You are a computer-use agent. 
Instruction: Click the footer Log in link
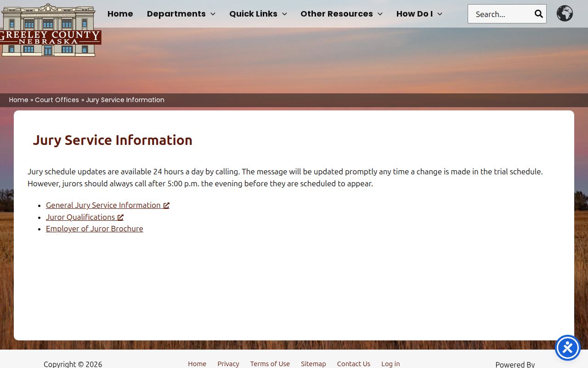390,364
